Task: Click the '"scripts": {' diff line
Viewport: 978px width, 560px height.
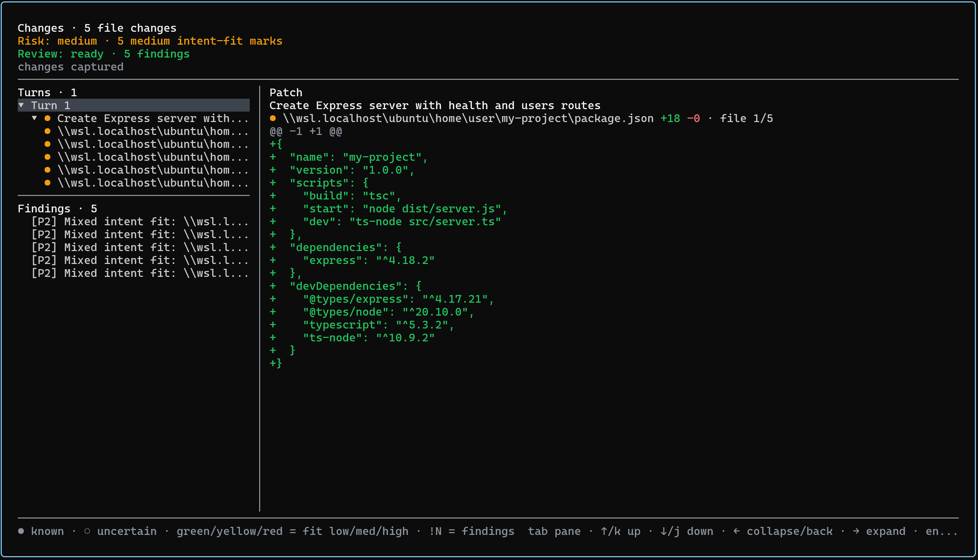Action: coord(319,183)
